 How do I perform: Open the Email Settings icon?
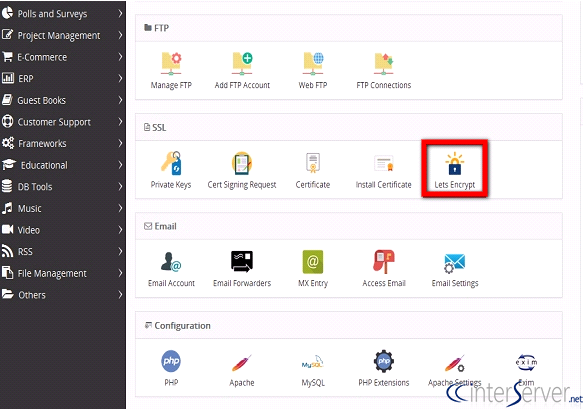(x=455, y=263)
